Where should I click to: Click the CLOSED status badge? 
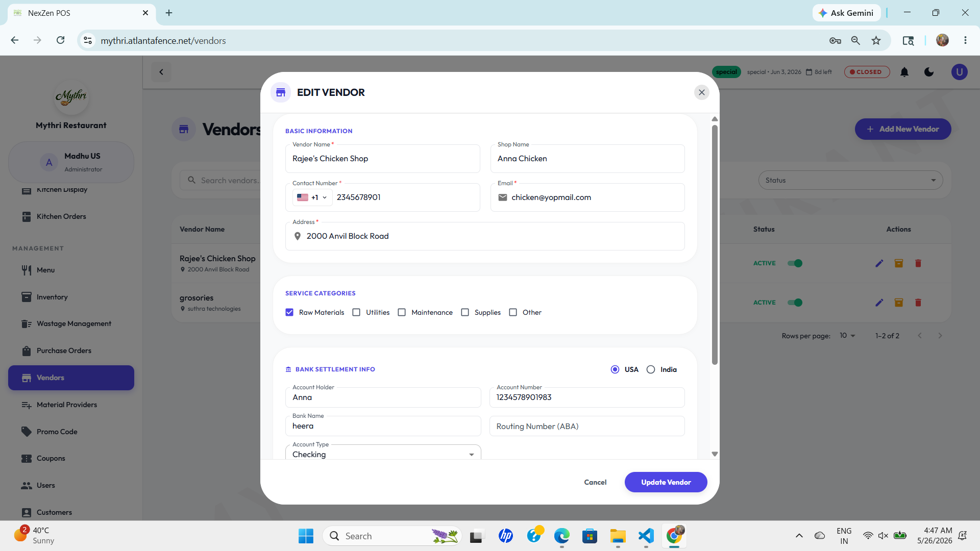click(x=867, y=72)
